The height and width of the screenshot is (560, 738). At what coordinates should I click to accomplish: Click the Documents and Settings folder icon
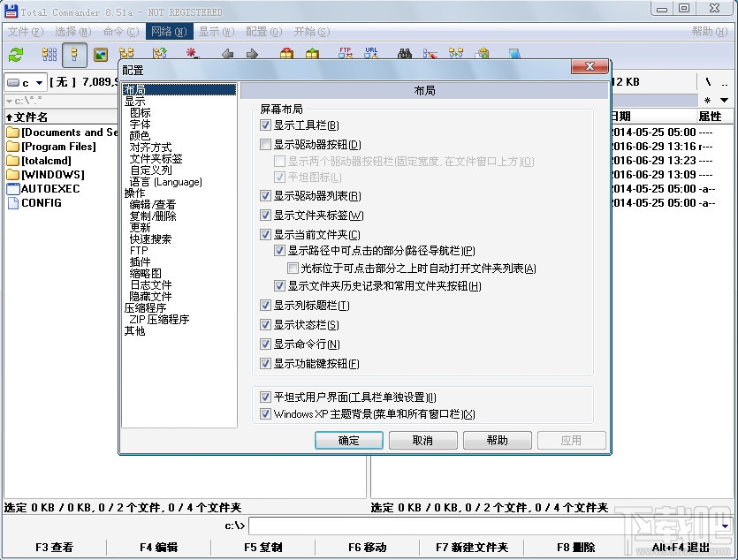tap(13, 132)
